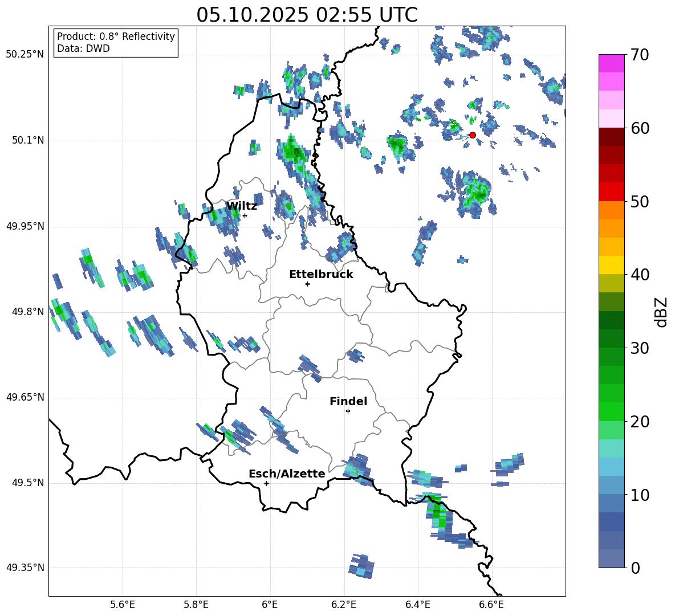This screenshot has height=616, width=675.
Task: Click the 6.4°E longitude label
Action: click(x=417, y=605)
